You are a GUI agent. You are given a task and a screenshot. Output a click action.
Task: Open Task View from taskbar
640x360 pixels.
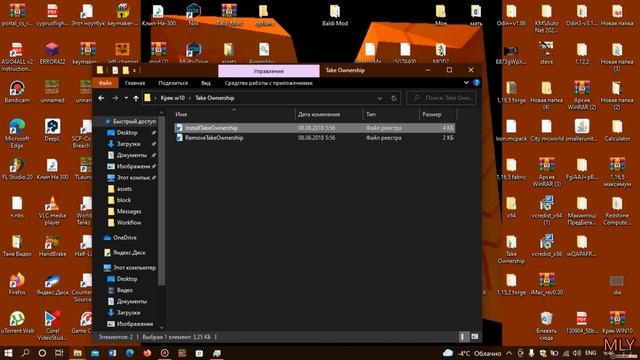point(59,353)
